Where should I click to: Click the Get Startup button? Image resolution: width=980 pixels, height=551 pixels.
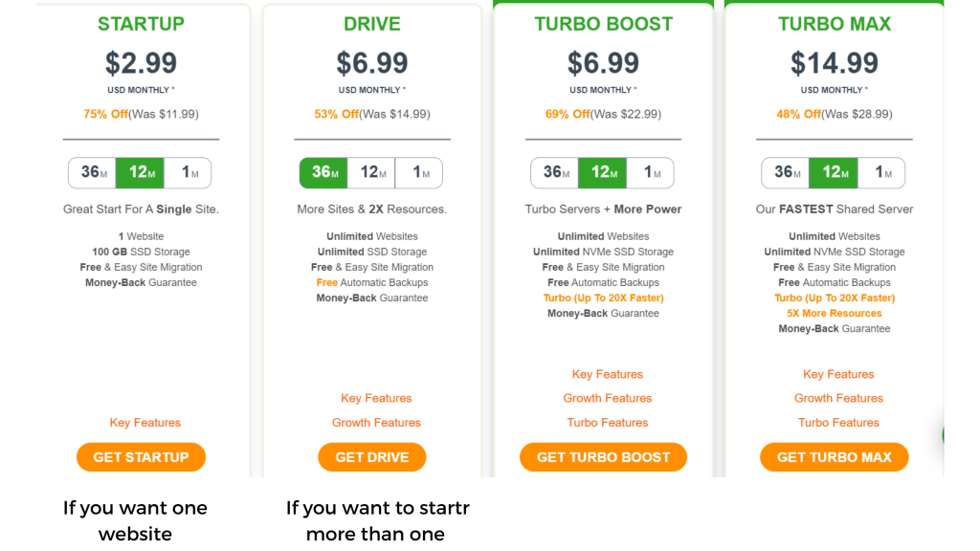pos(141,457)
